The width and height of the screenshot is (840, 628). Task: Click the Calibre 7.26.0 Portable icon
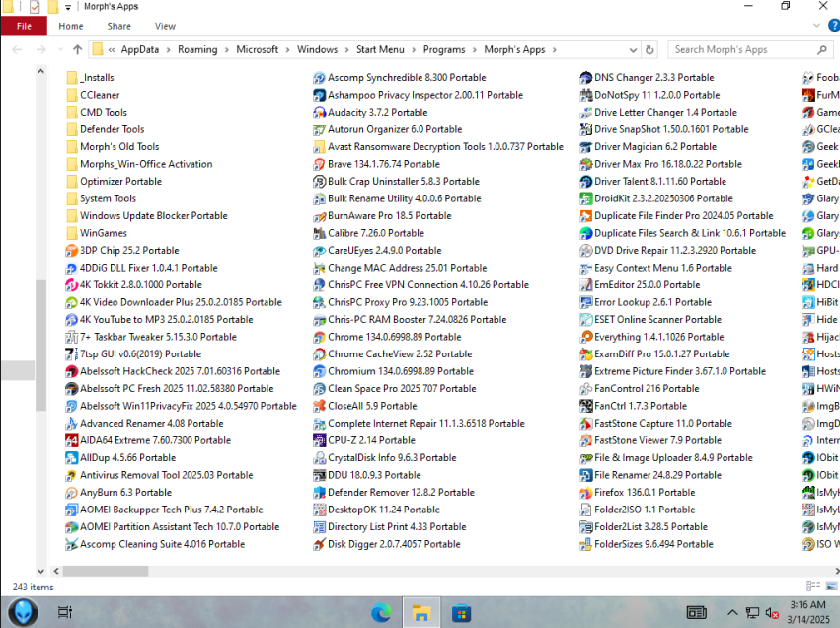click(x=319, y=233)
